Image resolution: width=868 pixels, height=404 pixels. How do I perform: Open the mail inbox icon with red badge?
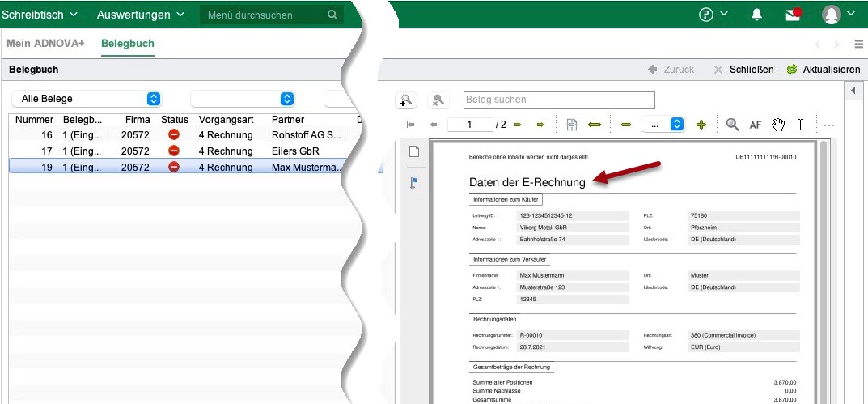click(x=793, y=15)
